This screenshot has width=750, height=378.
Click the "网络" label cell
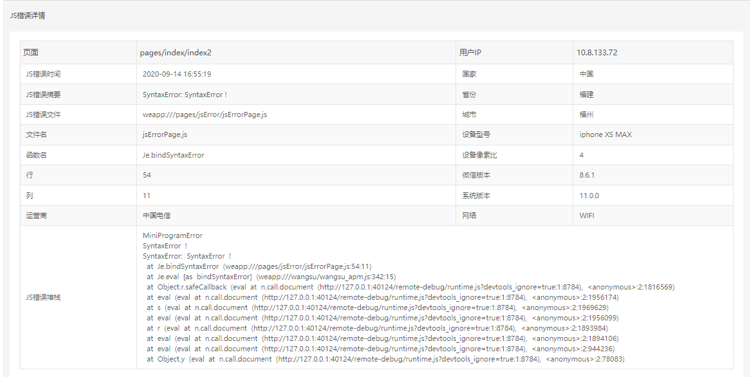tap(514, 216)
